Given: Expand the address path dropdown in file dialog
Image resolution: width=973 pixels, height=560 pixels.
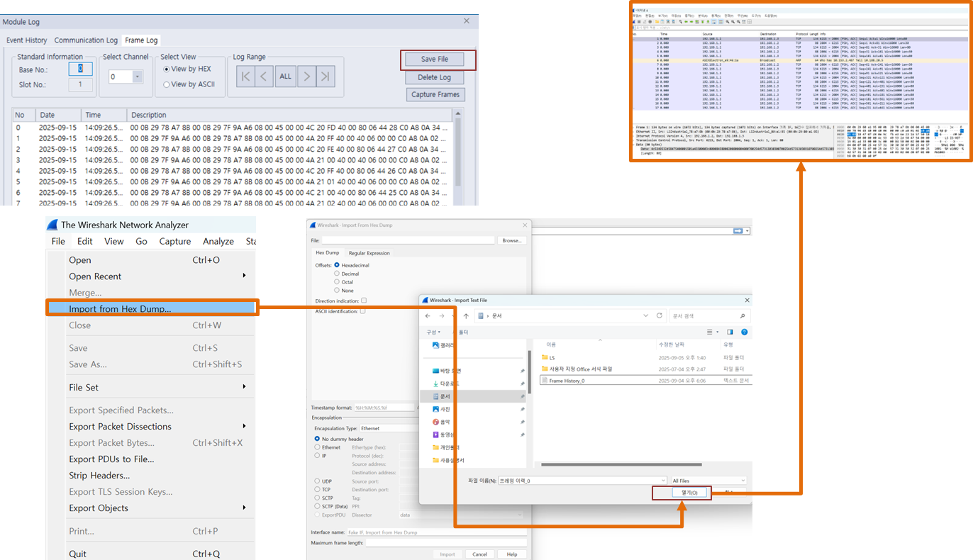Looking at the screenshot, I should coord(645,315).
